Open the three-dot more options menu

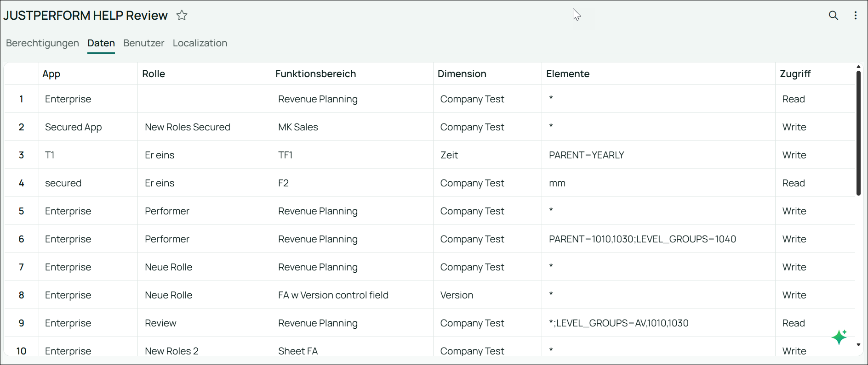856,16
